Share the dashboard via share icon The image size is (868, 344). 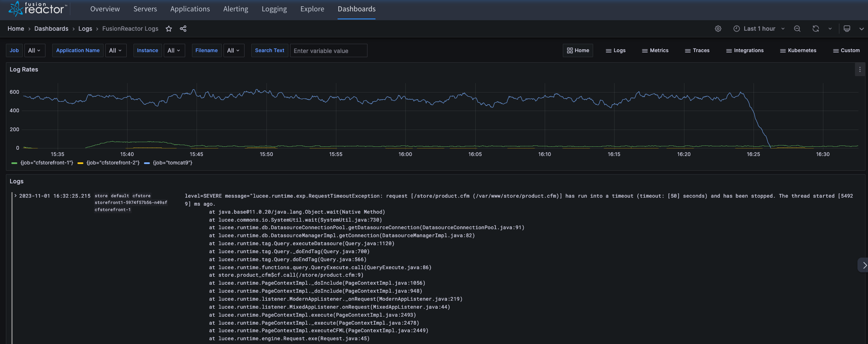(183, 29)
